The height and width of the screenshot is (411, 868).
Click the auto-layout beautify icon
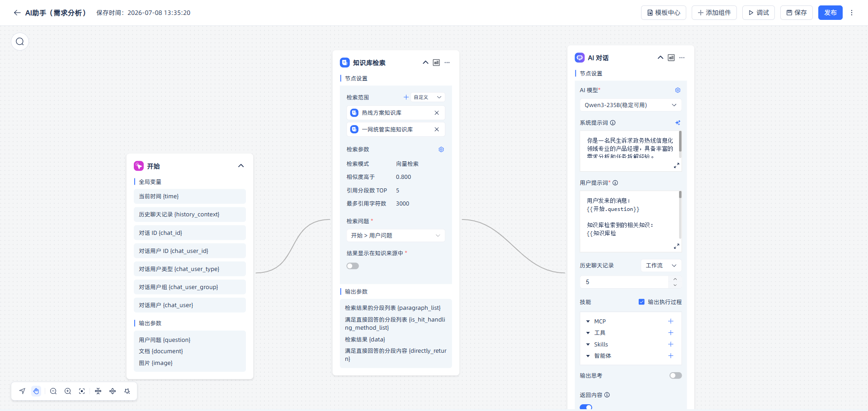pyautogui.click(x=127, y=391)
